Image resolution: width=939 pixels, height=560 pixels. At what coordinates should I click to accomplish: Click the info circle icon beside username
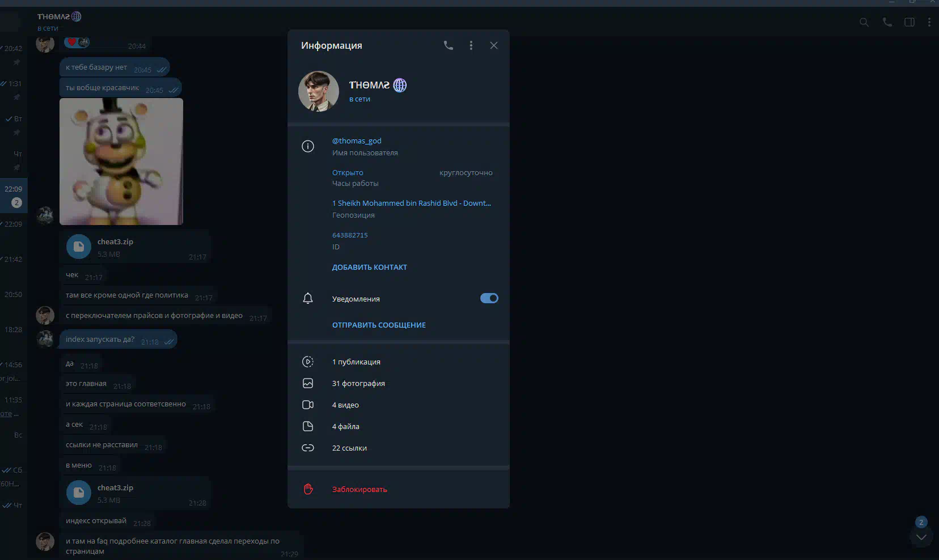[x=308, y=146]
